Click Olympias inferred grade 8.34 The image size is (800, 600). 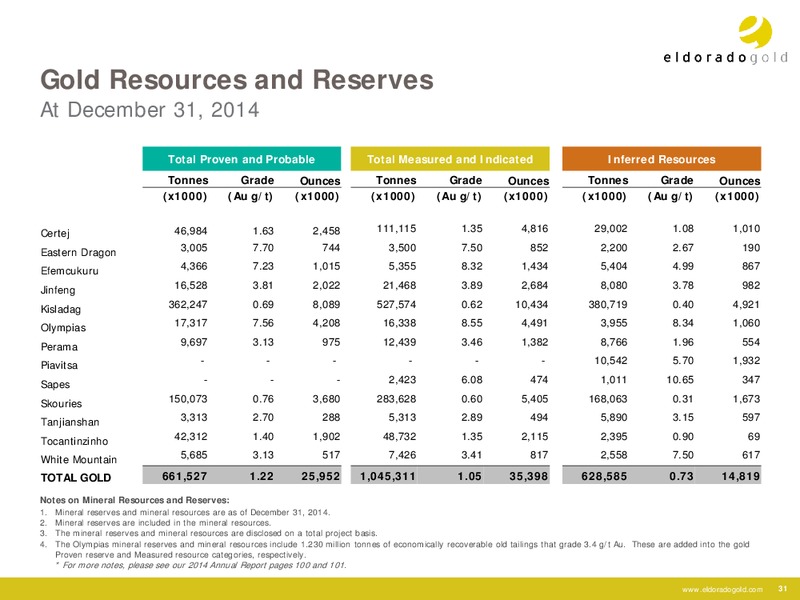click(683, 323)
